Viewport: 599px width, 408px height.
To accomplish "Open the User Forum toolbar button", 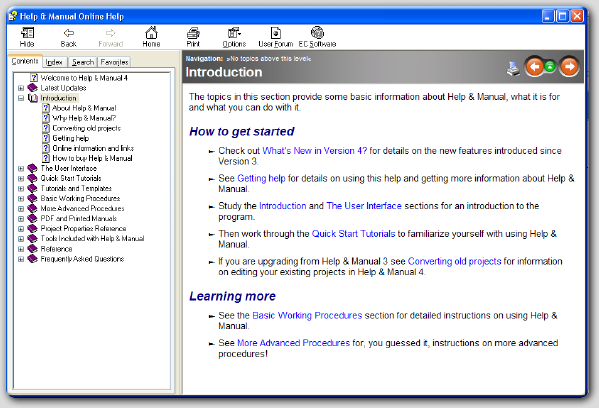I will tap(275, 37).
